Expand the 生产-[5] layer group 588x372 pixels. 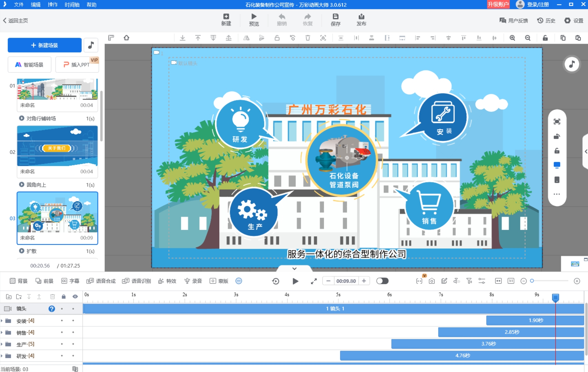click(2, 344)
